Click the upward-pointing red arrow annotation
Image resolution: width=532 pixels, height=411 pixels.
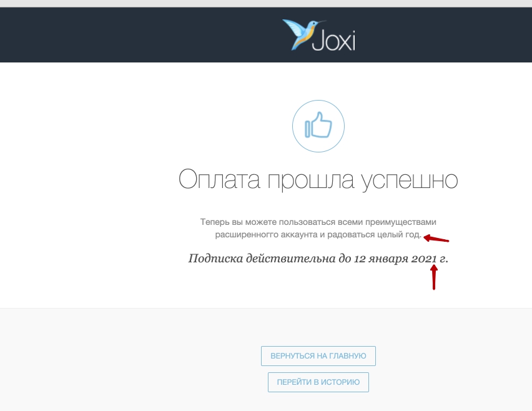click(433, 277)
